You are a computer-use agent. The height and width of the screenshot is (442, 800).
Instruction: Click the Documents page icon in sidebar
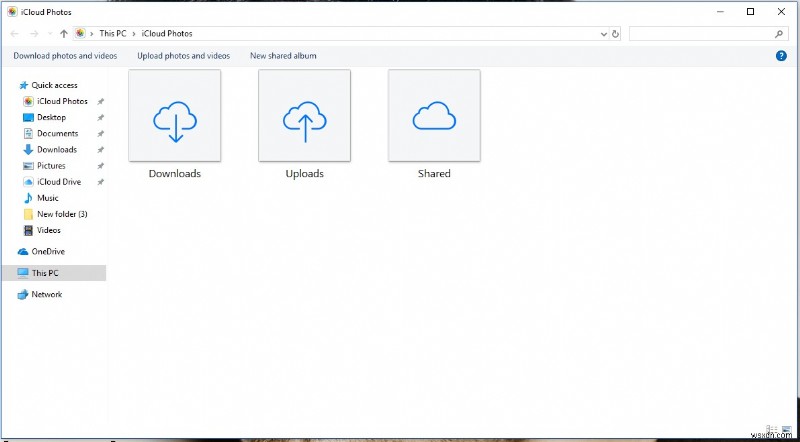click(29, 134)
